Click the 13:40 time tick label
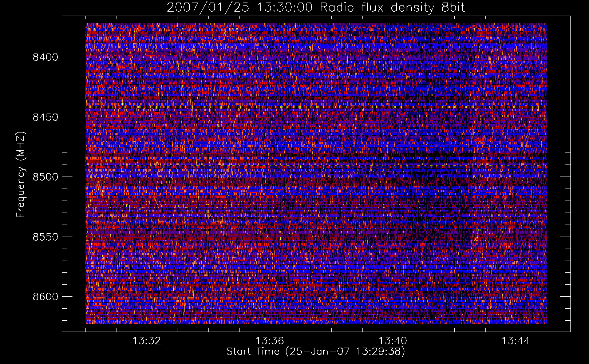 tap(393, 341)
